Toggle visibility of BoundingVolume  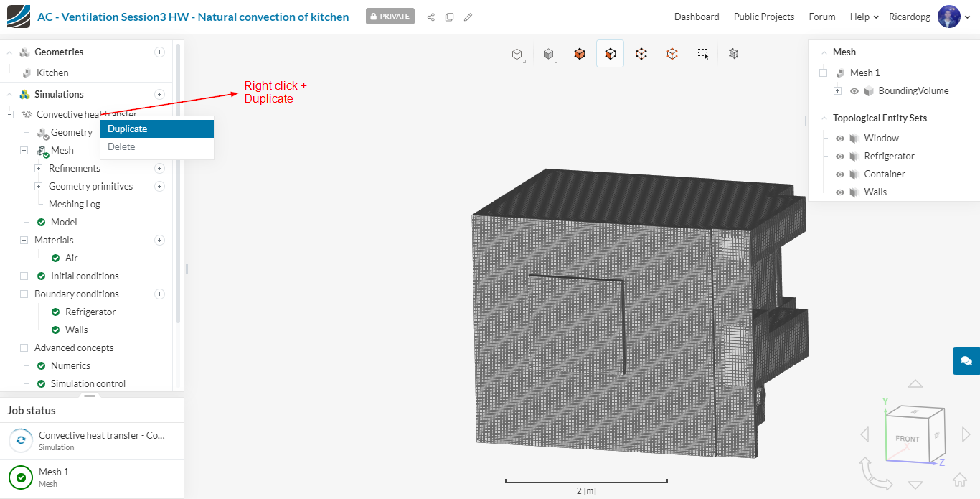click(854, 91)
